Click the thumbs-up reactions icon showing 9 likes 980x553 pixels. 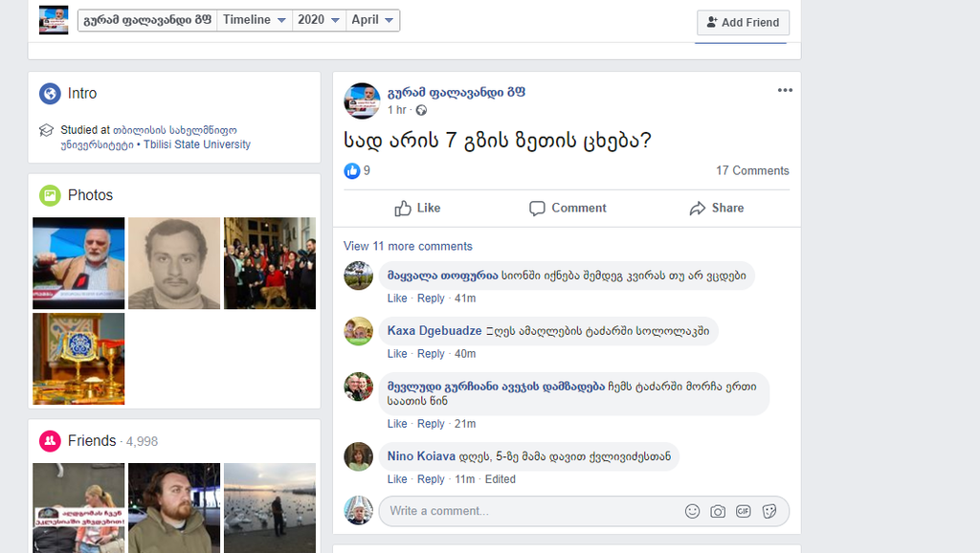tap(353, 170)
